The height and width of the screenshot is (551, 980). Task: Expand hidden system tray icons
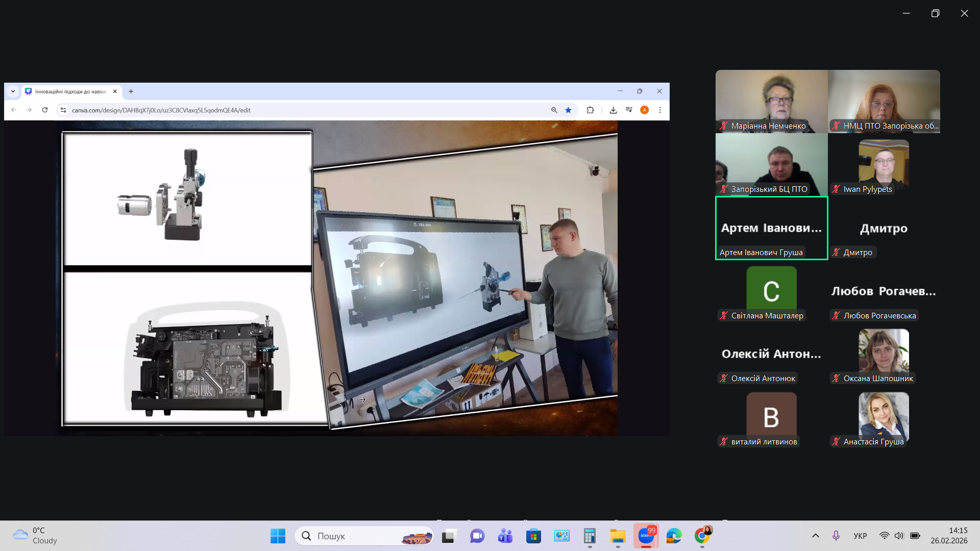pyautogui.click(x=816, y=536)
